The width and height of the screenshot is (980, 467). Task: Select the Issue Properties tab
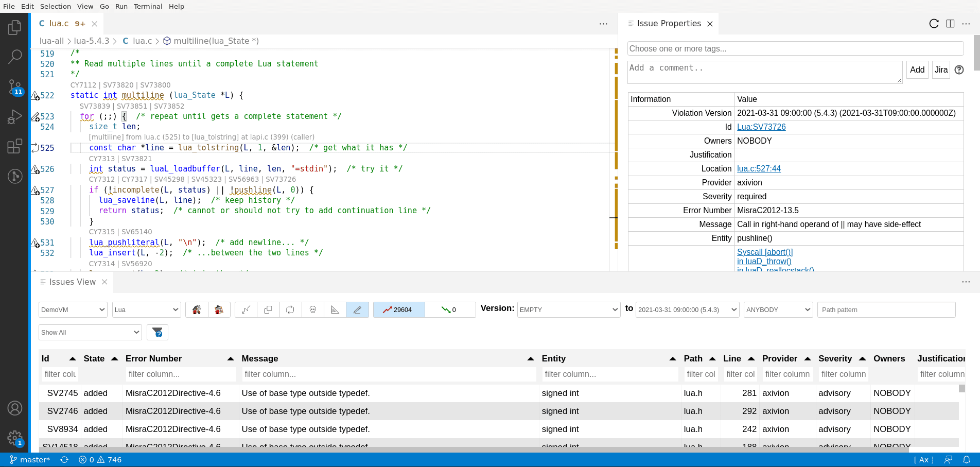coord(669,24)
